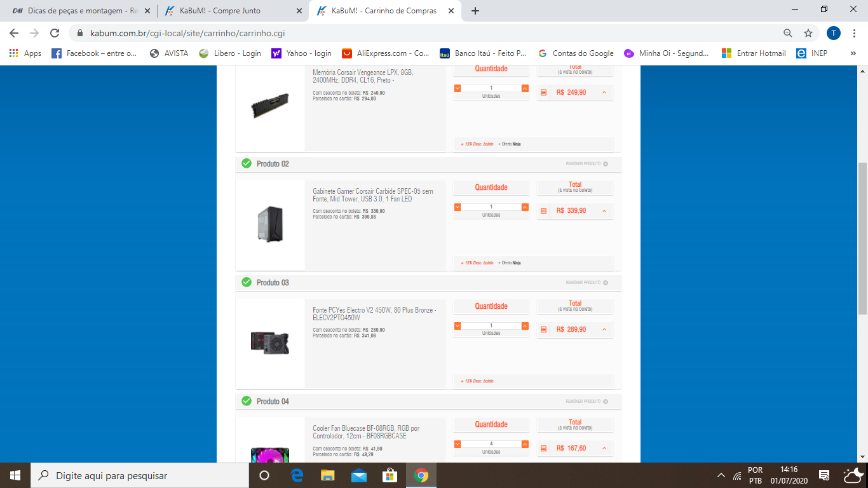Decrease quantity of Bluecase cooler fan
The image size is (868, 488).
pos(458,444)
